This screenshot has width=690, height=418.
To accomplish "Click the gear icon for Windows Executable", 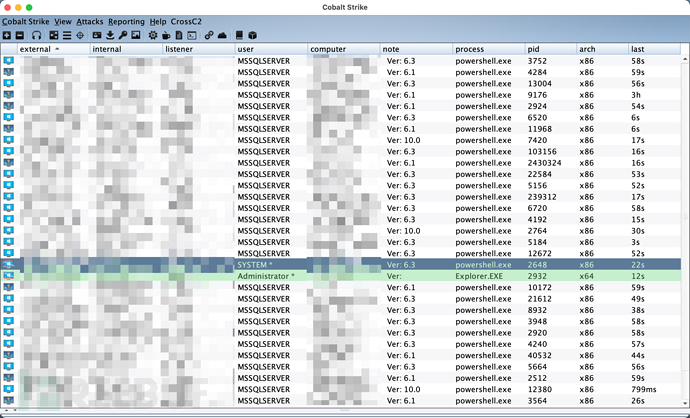I will [153, 35].
